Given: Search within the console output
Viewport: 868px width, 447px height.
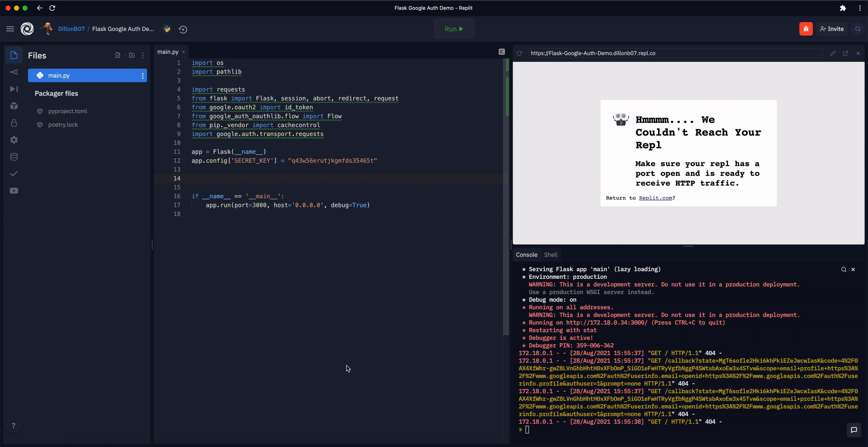Looking at the screenshot, I should [x=844, y=269].
